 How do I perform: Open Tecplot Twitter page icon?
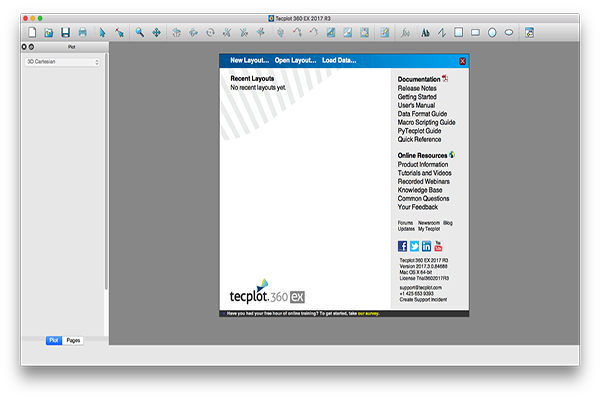414,246
